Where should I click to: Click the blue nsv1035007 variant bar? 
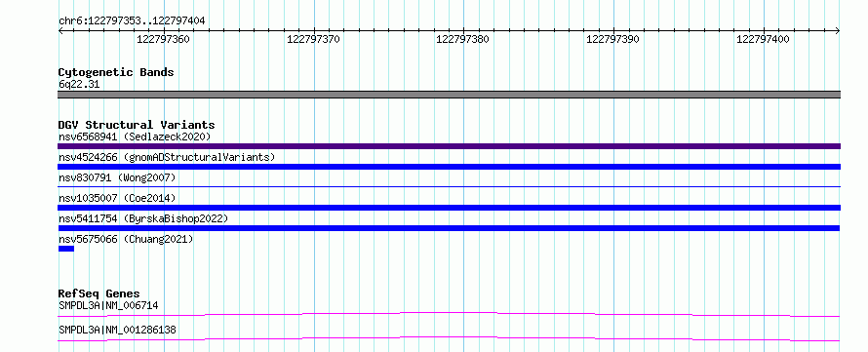pyautogui.click(x=449, y=208)
